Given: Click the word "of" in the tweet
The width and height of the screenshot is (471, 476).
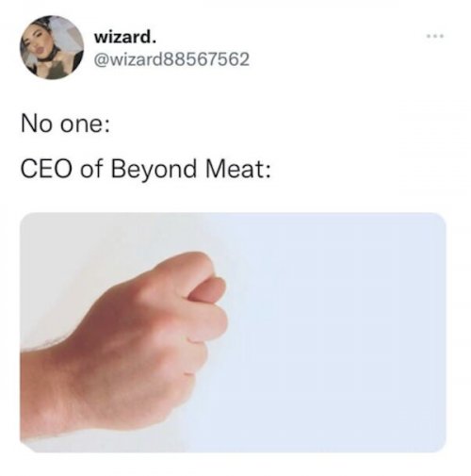Looking at the screenshot, I should (x=92, y=169).
